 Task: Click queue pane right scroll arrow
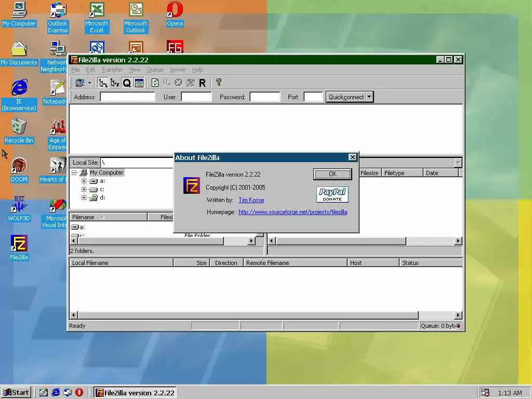(x=458, y=315)
